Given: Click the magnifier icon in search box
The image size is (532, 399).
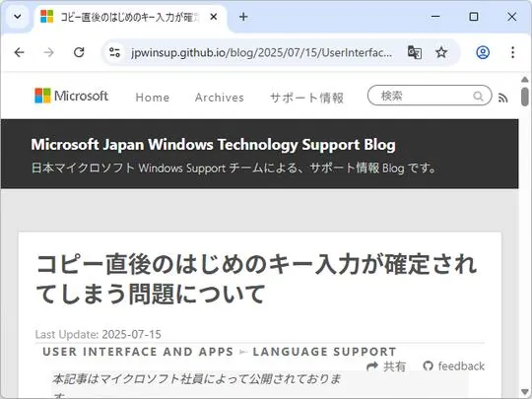Looking at the screenshot, I should 478,97.
